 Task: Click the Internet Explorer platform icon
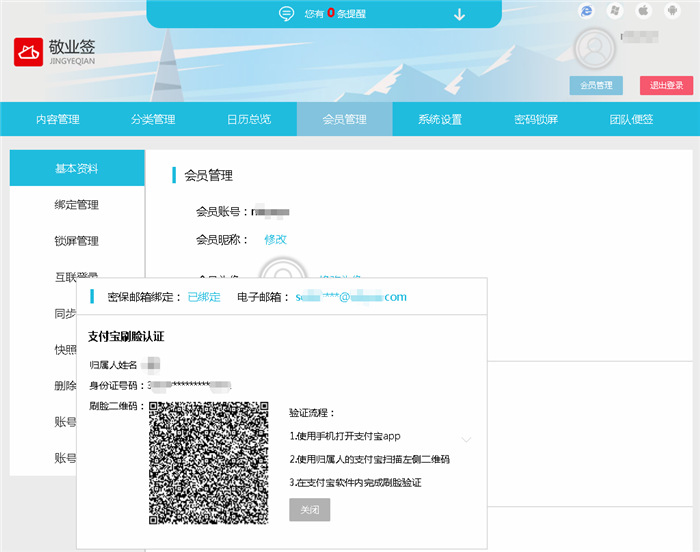coord(586,10)
